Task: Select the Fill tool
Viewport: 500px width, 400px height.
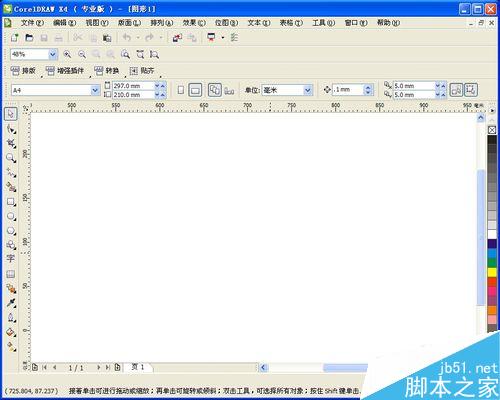Action: tap(11, 332)
